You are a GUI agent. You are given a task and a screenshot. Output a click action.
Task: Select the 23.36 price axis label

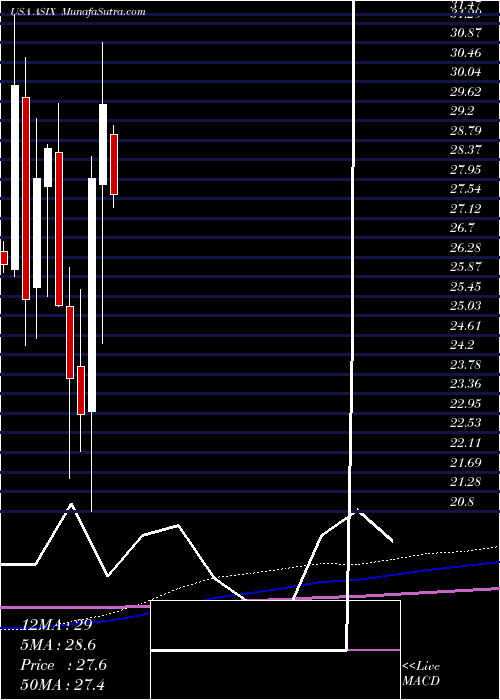[x=466, y=383]
